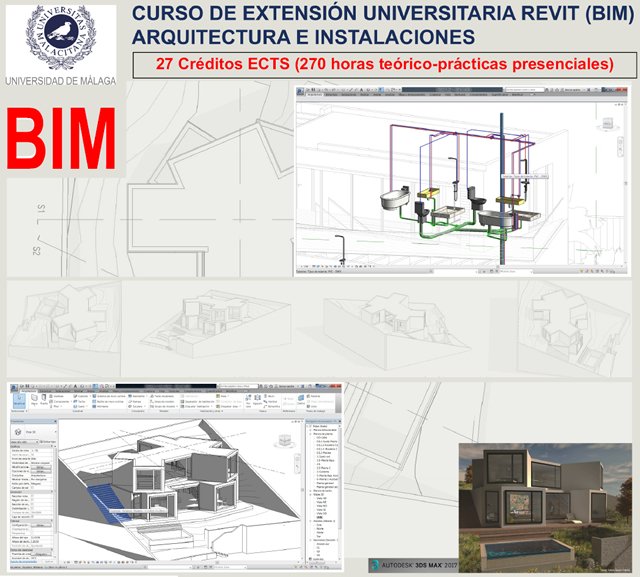Collapse the Extensión properties section
Screen dimensions: 640x577
click(52, 491)
